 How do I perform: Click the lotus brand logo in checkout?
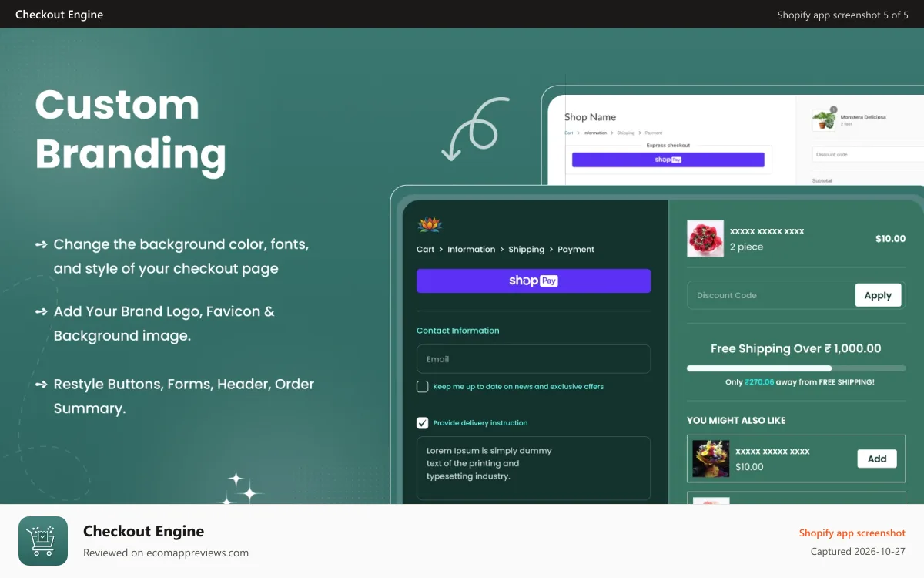pyautogui.click(x=430, y=225)
